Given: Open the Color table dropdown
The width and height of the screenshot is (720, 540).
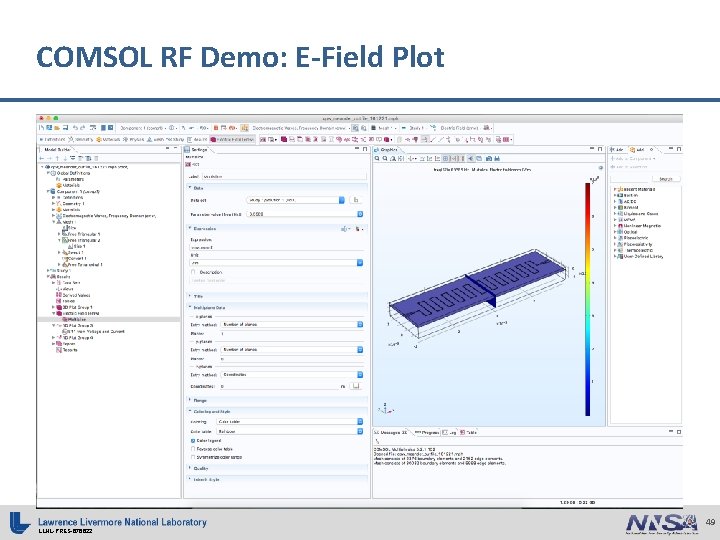Looking at the screenshot, I should click(290, 432).
